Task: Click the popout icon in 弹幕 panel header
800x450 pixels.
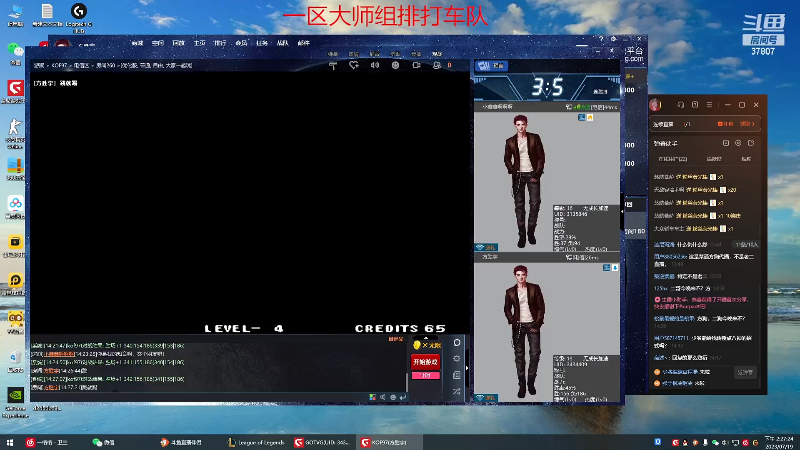Action: pos(751,143)
